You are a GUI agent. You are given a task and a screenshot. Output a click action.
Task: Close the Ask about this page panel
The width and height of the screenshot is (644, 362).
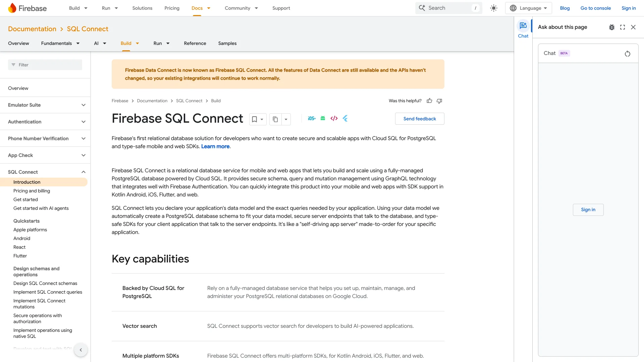(633, 27)
